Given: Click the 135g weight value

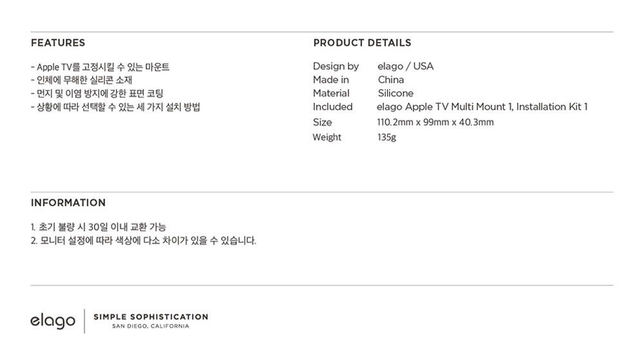Looking at the screenshot, I should coord(386,137).
